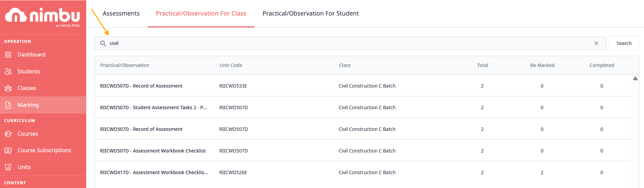Open the RIICWD417D Assessment Workbook Checklist row
This screenshot has width=644, height=188.
(x=154, y=172)
